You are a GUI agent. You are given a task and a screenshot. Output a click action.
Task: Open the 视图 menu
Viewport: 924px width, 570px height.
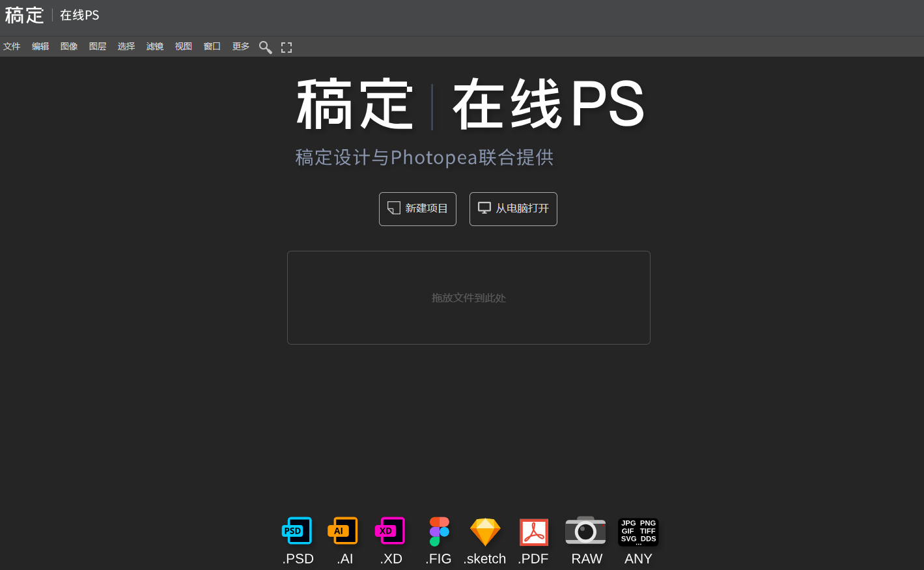coord(184,46)
